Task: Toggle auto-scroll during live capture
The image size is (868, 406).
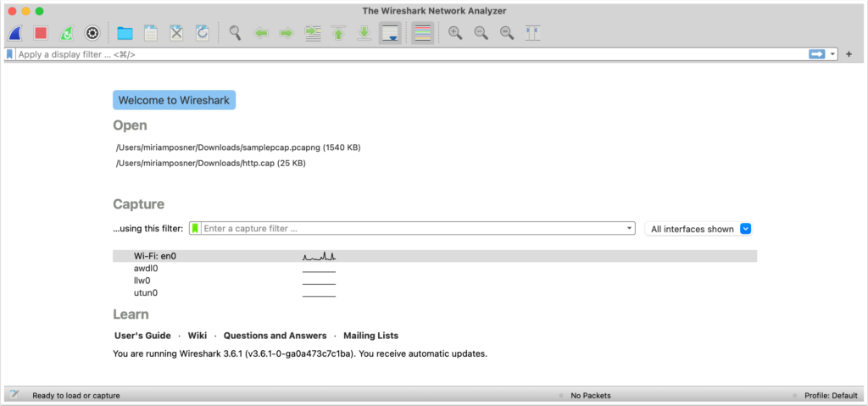Action: click(x=390, y=33)
